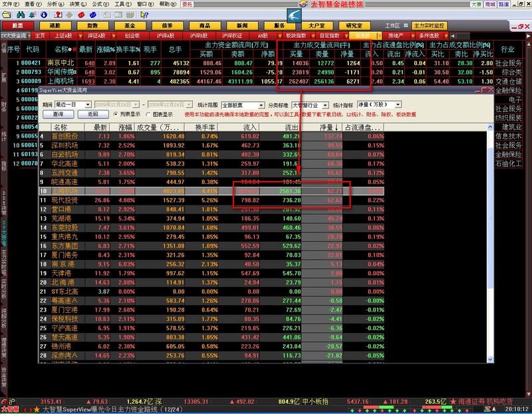532x414 pixels.
Task: Switch to the 沪深权证 tab
Action: pyautogui.click(x=232, y=36)
